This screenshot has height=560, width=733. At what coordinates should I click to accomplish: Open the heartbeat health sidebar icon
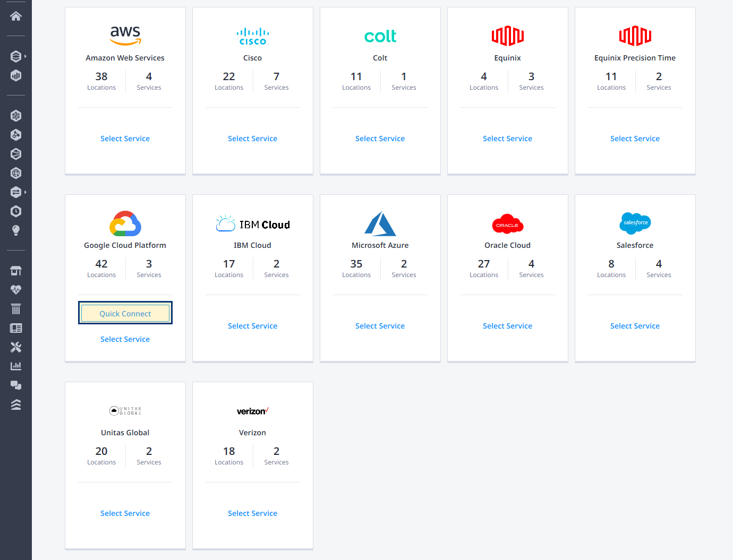click(16, 290)
